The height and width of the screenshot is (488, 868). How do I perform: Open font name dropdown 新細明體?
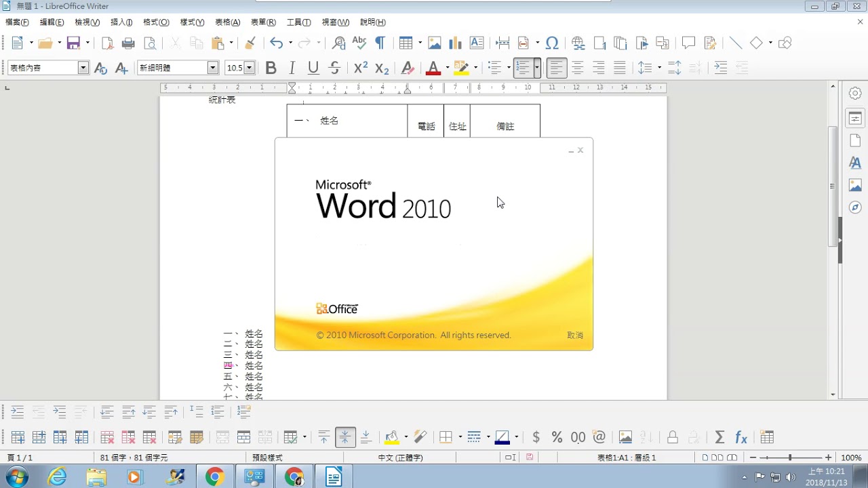212,68
